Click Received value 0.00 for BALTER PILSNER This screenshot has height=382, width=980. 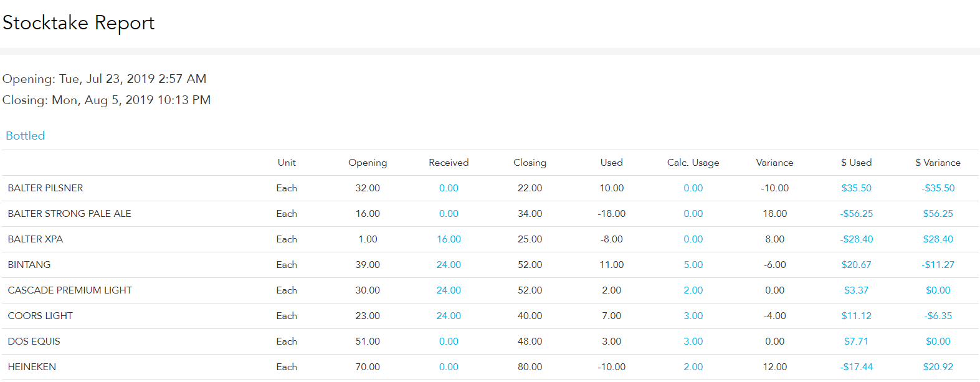[x=449, y=188]
